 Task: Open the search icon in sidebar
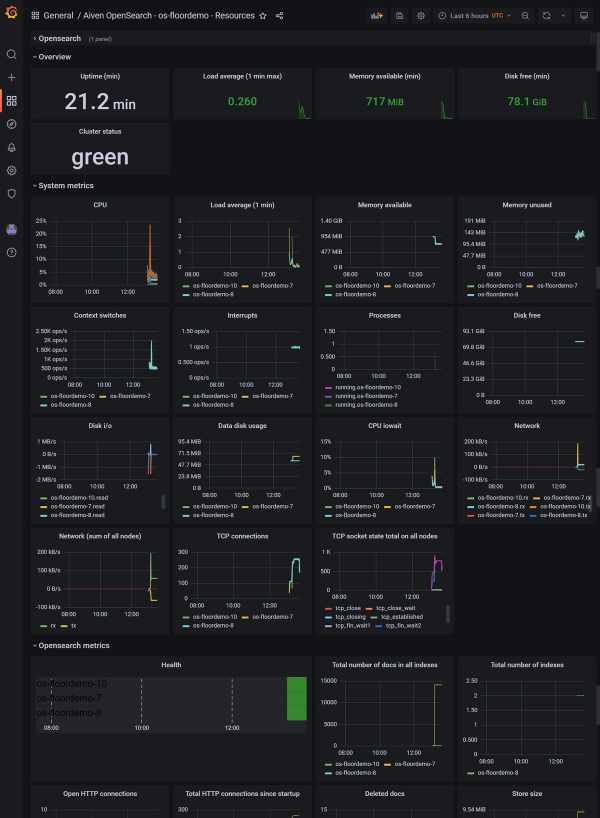coord(11,54)
